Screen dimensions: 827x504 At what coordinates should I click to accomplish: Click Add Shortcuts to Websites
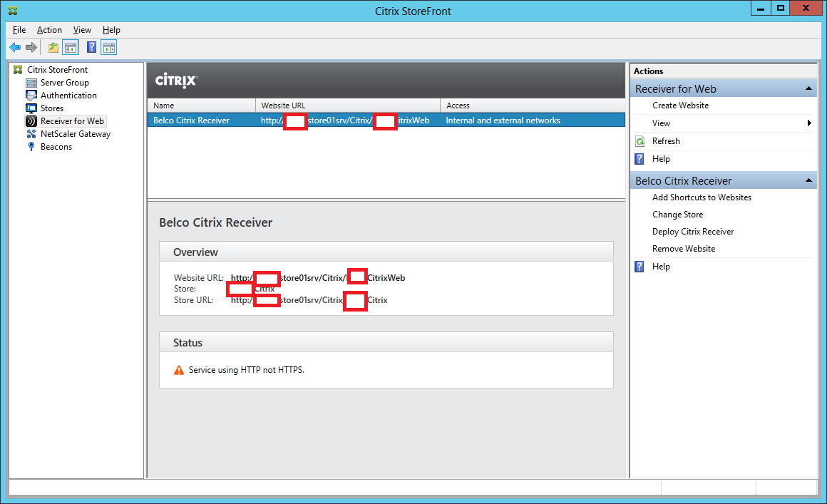702,197
